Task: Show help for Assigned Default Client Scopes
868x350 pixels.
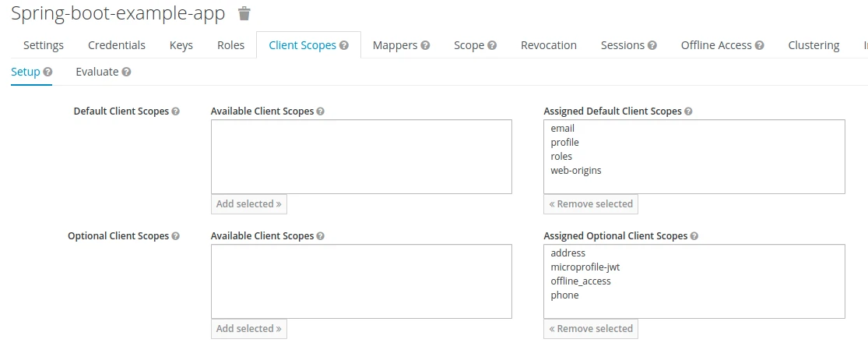Action: click(688, 111)
